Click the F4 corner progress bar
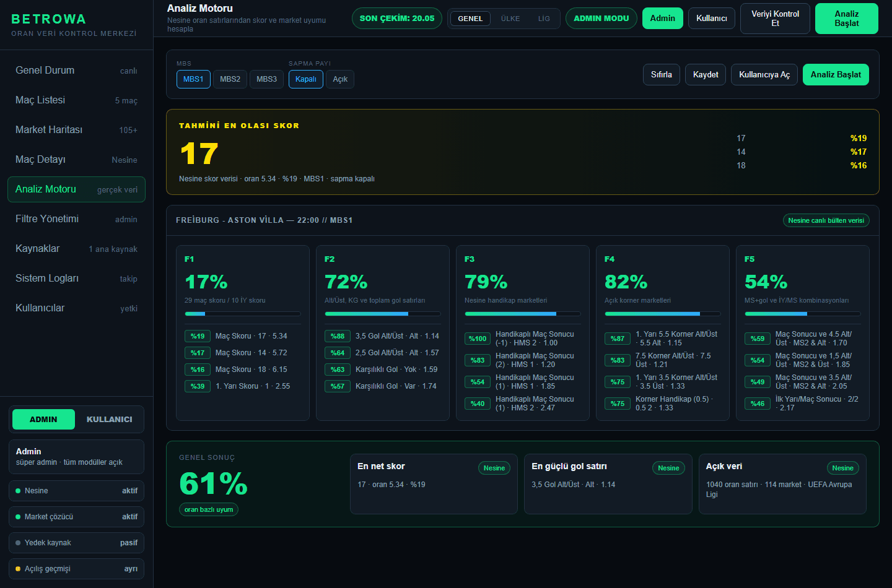The image size is (892, 588). [x=662, y=314]
